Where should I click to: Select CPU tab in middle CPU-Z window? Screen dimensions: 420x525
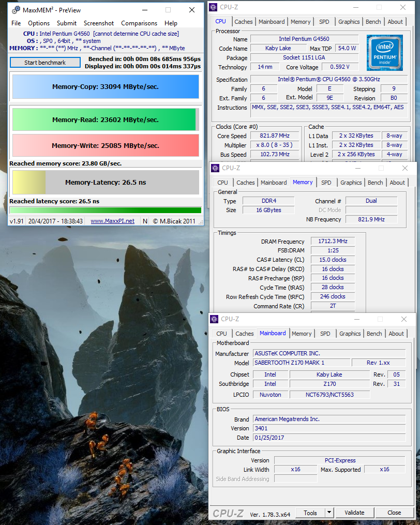222,183
